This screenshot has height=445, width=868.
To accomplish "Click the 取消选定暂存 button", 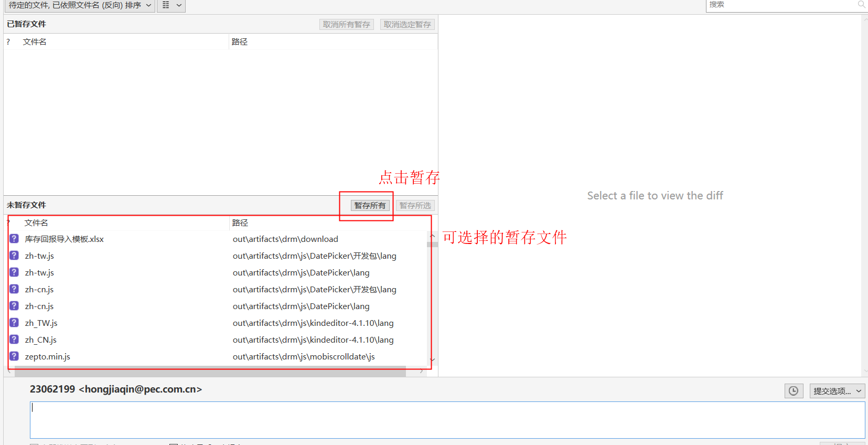I will point(408,25).
